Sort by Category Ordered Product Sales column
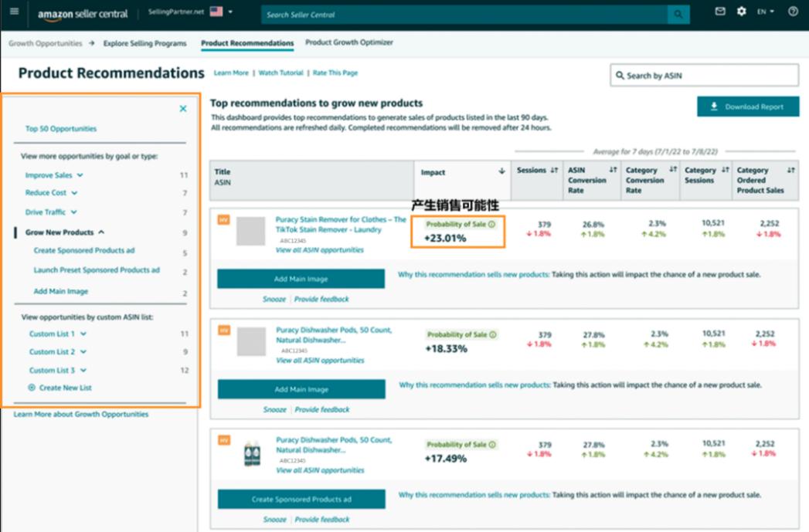Image resolution: width=809 pixels, height=532 pixels. pyautogui.click(x=791, y=170)
